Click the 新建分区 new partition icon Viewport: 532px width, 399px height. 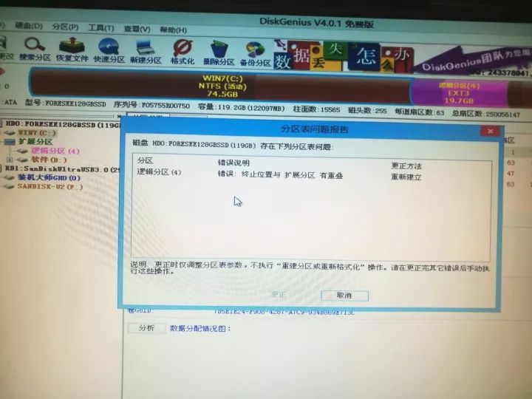pyautogui.click(x=146, y=52)
